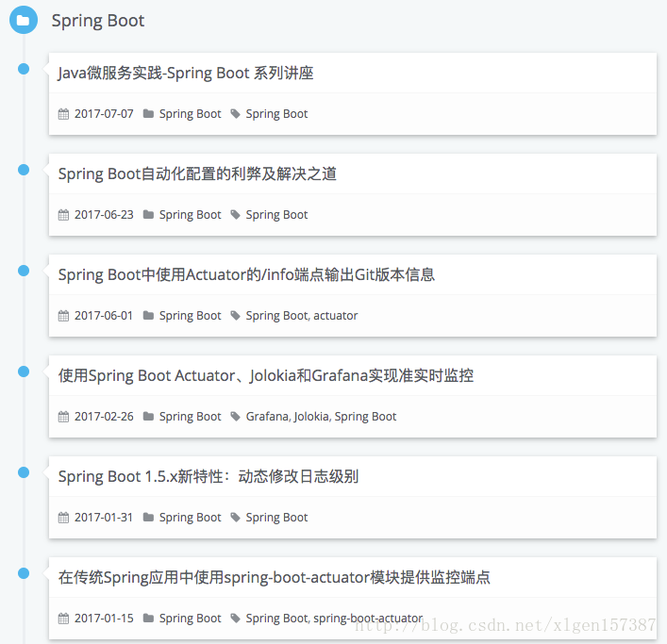The width and height of the screenshot is (667, 644).
Task: Click folder icon in the 2017-06-23 post row
Action: tap(148, 214)
